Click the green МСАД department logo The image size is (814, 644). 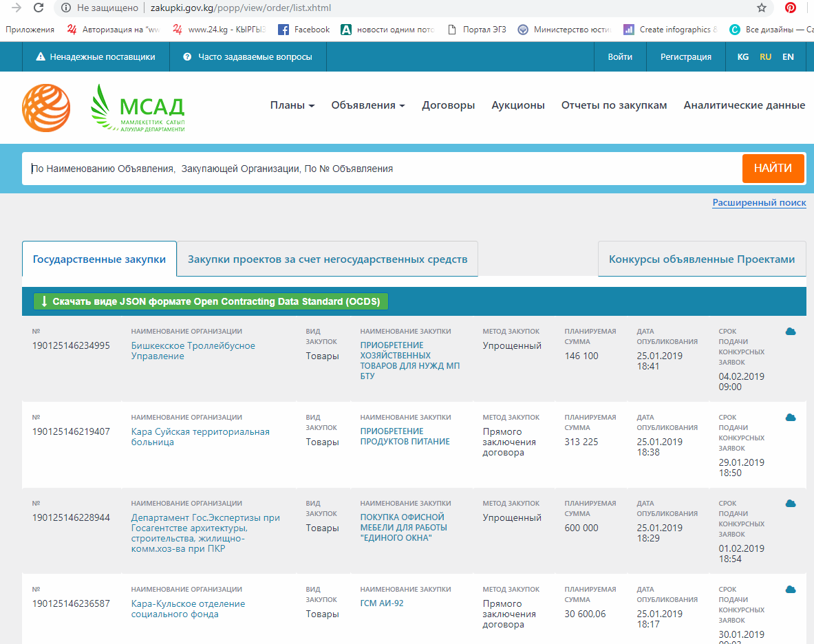[138, 107]
